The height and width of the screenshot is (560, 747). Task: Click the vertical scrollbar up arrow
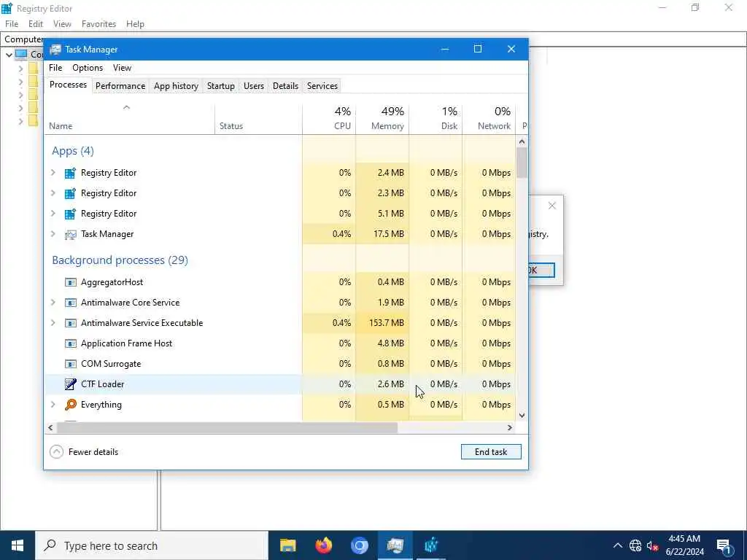coord(522,141)
